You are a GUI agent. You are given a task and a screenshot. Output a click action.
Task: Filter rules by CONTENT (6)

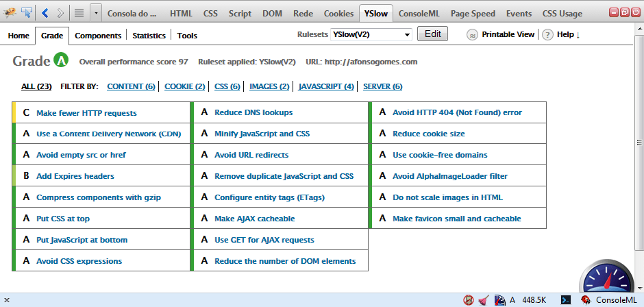131,87
